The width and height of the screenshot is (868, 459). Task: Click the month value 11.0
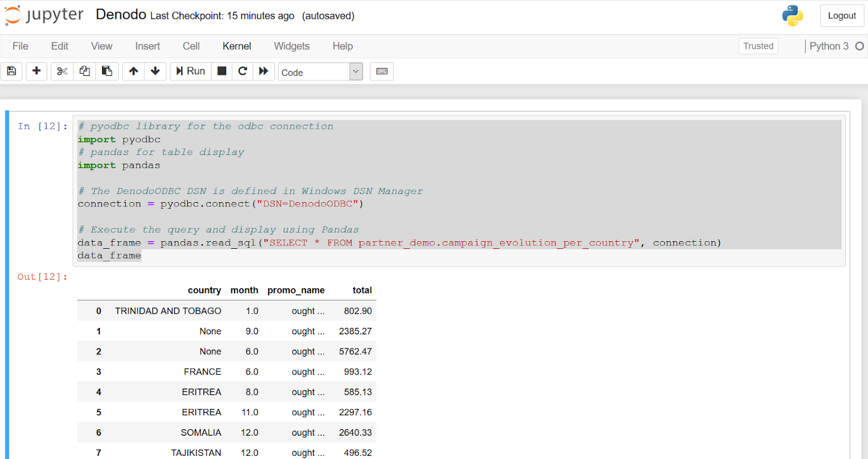(x=250, y=412)
